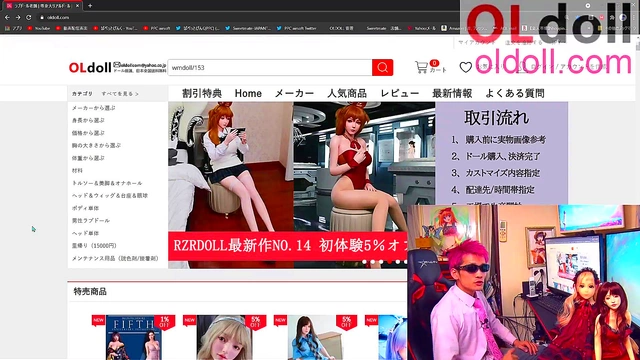
Task: Open the heart wishlist icon
Action: coord(466,67)
